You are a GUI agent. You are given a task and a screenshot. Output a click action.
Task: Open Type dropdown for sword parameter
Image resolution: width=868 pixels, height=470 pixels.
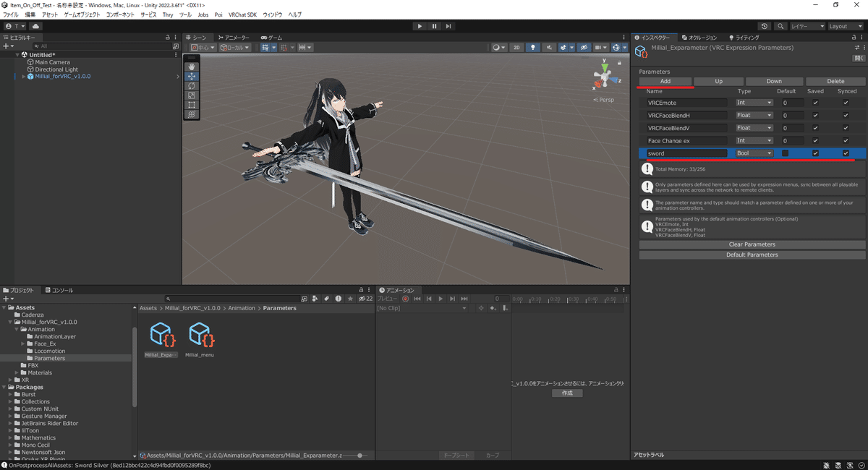(754, 153)
